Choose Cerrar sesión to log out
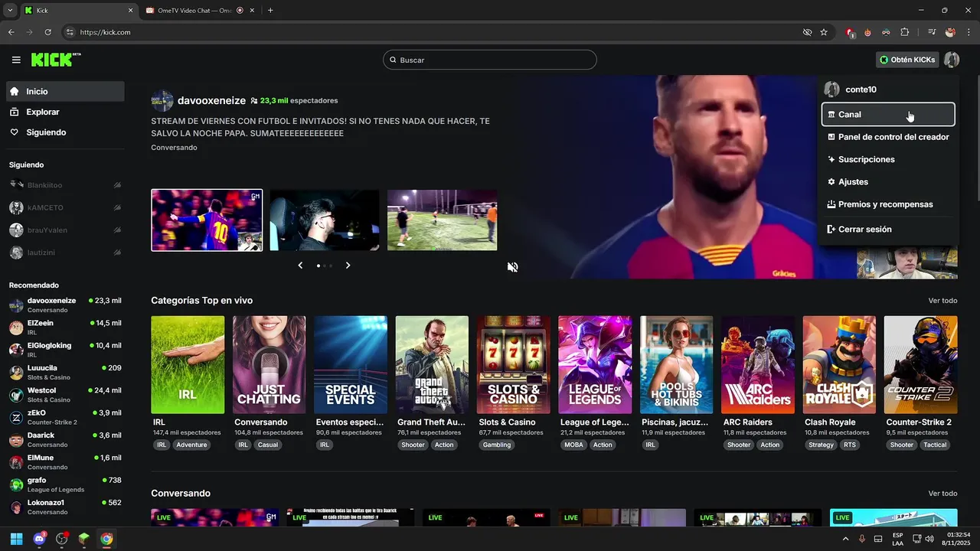The height and width of the screenshot is (551, 980). click(x=888, y=229)
